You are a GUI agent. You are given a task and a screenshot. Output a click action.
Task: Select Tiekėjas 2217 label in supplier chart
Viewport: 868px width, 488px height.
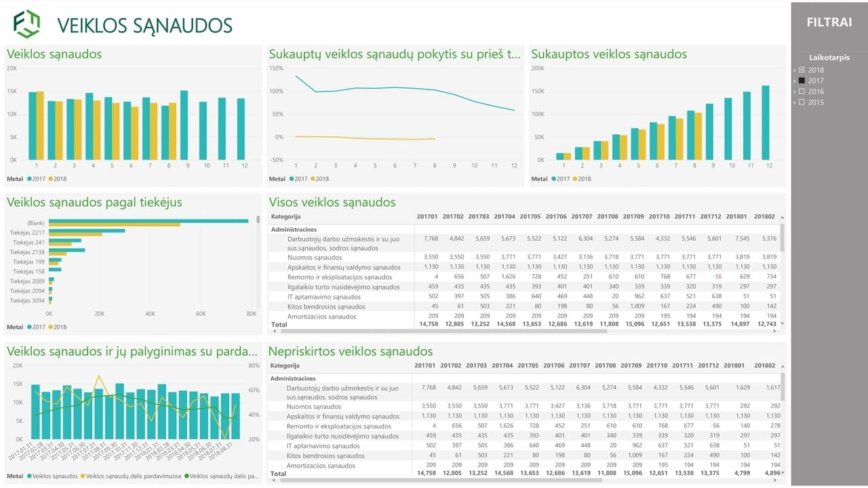[x=27, y=232]
